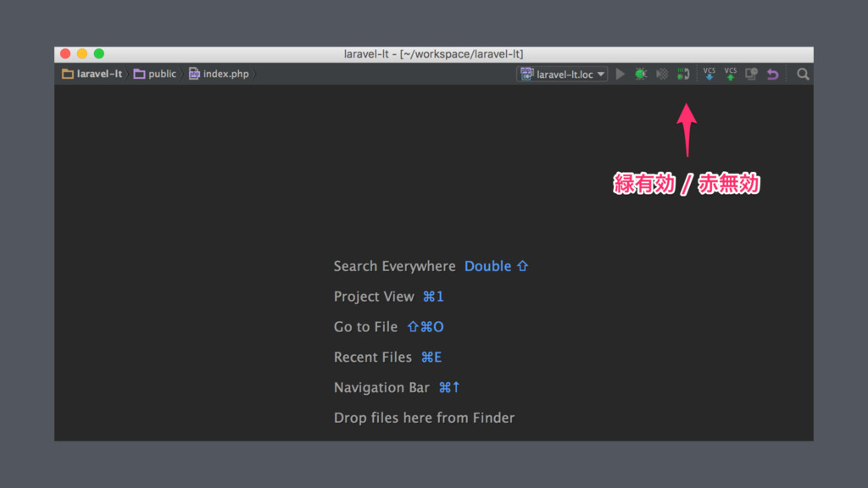Select index.php in navigation bar
Screen dimensions: 868x488
[x=220, y=75]
